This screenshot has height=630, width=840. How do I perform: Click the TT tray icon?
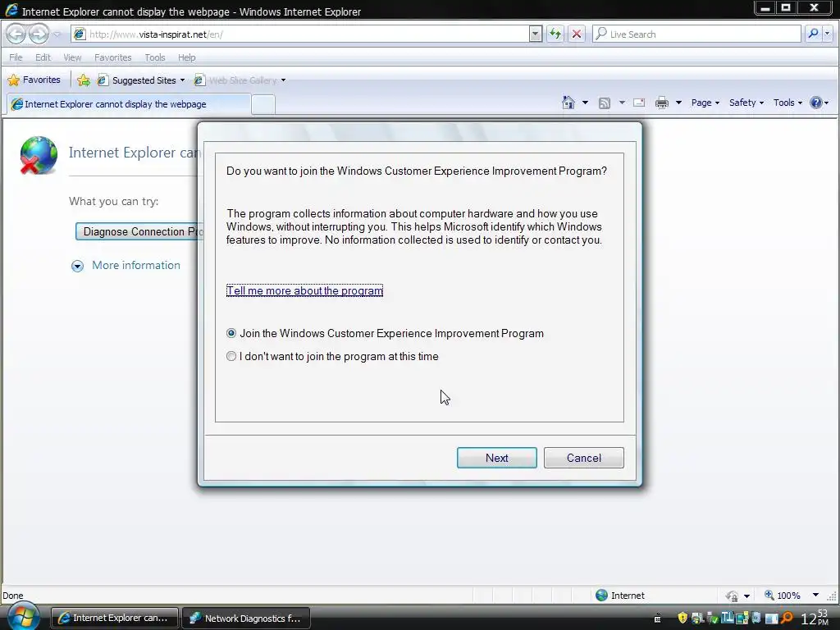727,617
